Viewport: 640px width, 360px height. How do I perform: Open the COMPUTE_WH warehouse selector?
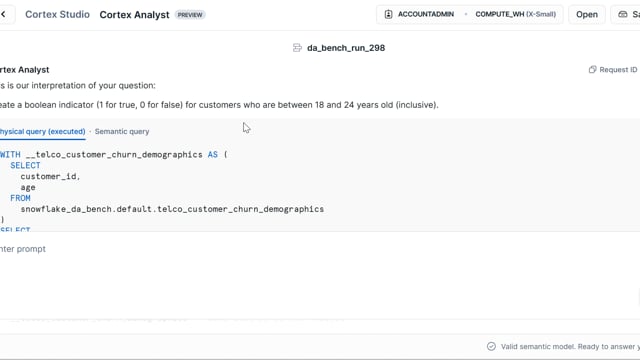click(x=515, y=14)
